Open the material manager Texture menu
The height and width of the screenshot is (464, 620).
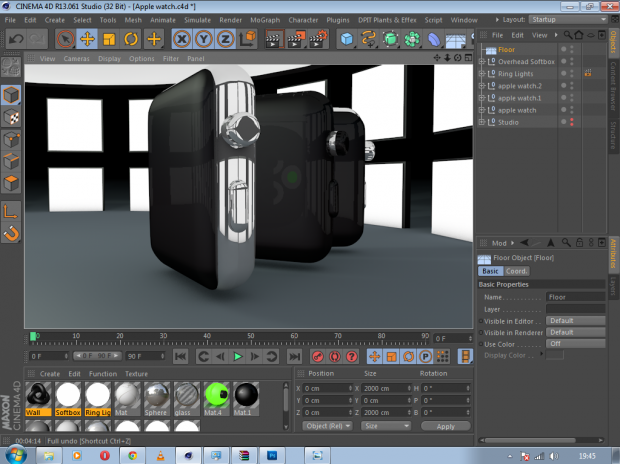[136, 374]
